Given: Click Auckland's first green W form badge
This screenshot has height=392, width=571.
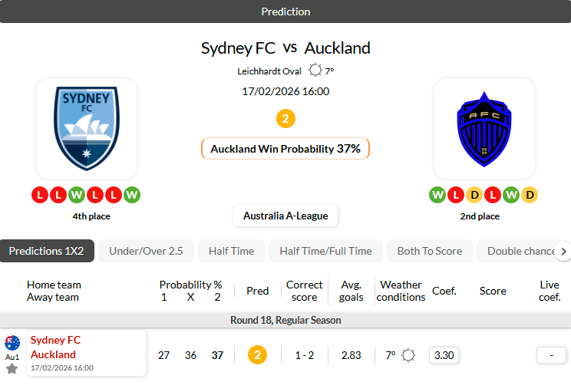Looking at the screenshot, I should tap(437, 195).
